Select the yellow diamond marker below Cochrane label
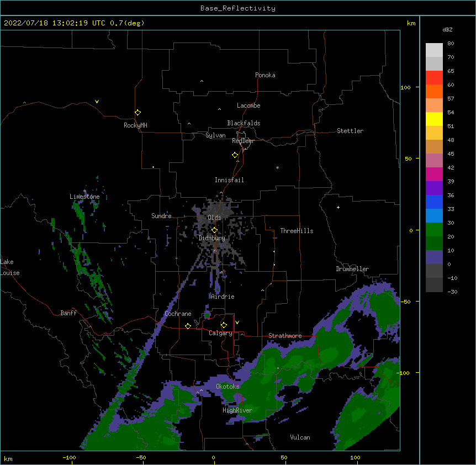The image size is (476, 465). point(188,326)
